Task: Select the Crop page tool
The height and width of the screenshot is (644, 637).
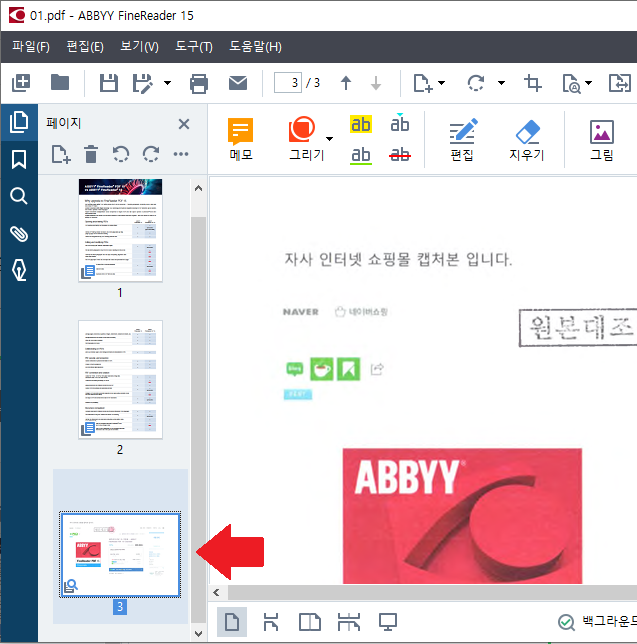Action: (532, 83)
